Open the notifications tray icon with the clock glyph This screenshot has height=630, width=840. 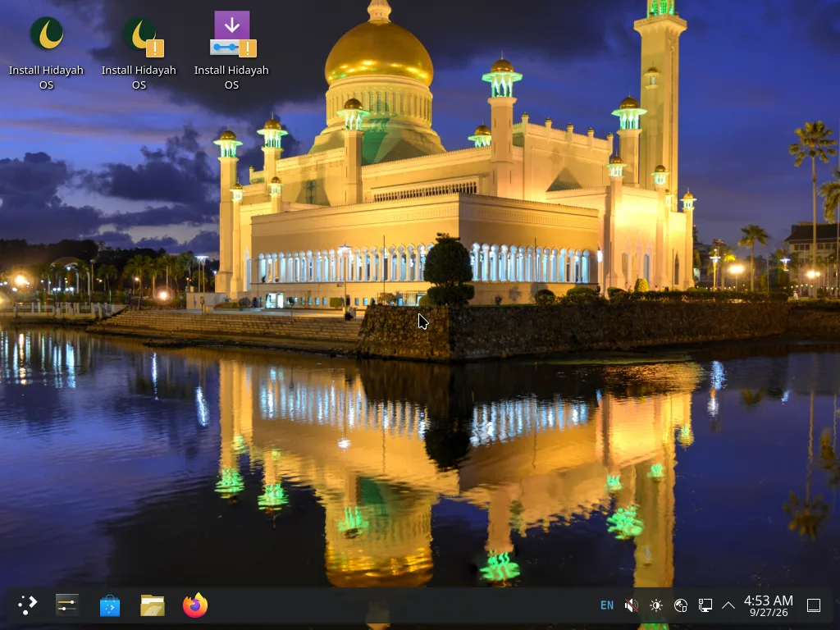(x=680, y=605)
